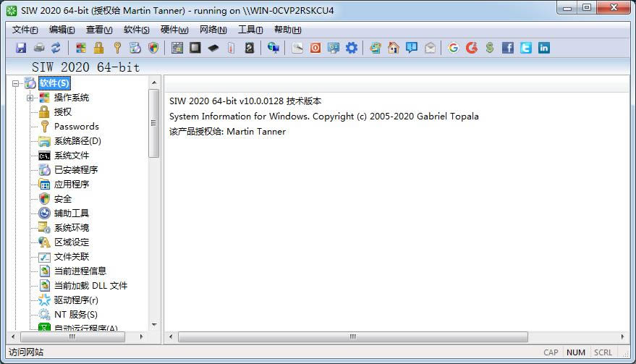
Task: Select 系统文件 in the tree
Action: [x=72, y=156]
